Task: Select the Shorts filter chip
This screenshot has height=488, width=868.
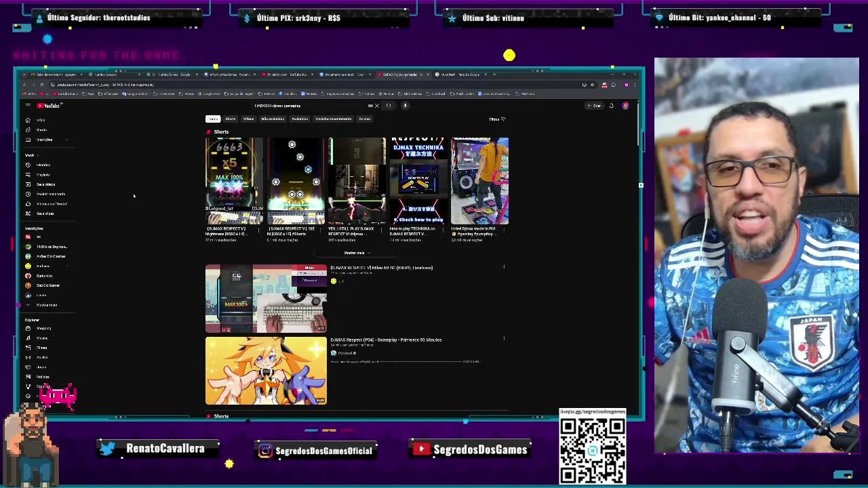Action: coord(231,119)
